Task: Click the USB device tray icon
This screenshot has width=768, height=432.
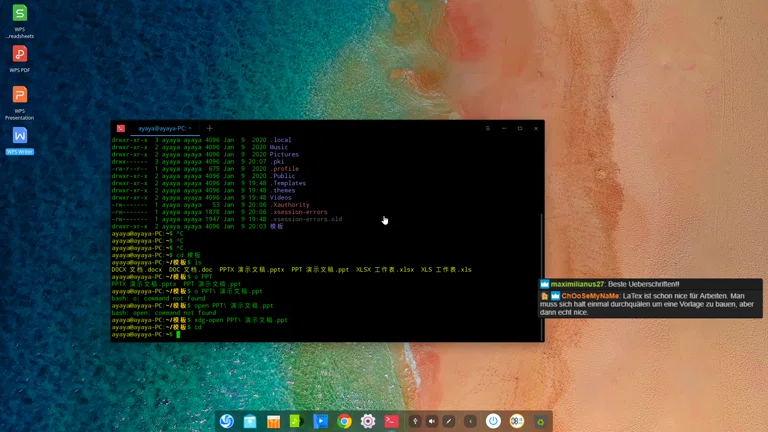Action: click(x=415, y=421)
